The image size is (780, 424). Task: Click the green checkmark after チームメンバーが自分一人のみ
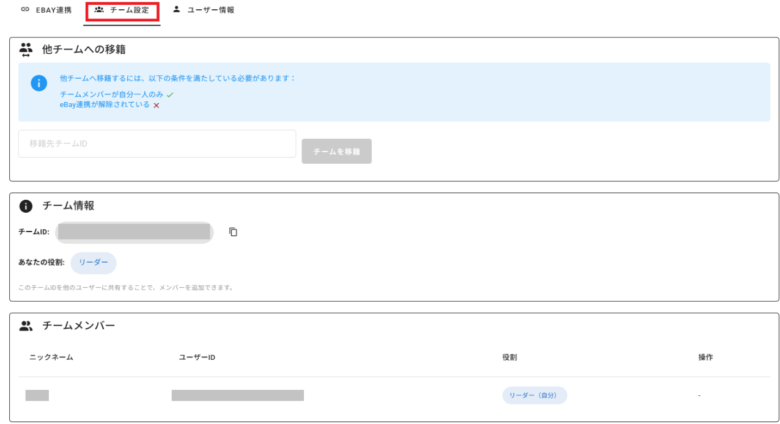(170, 93)
